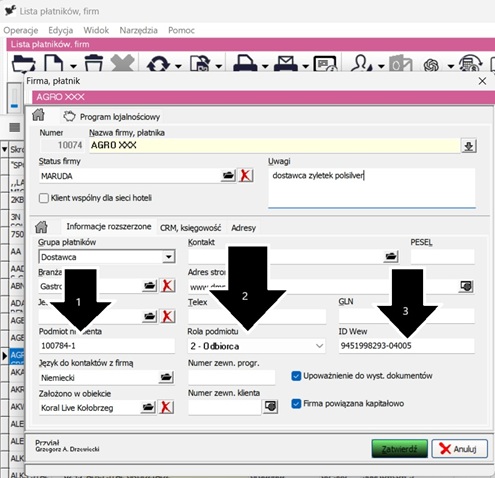Select the Informacje rozszerzone tab

(x=109, y=227)
